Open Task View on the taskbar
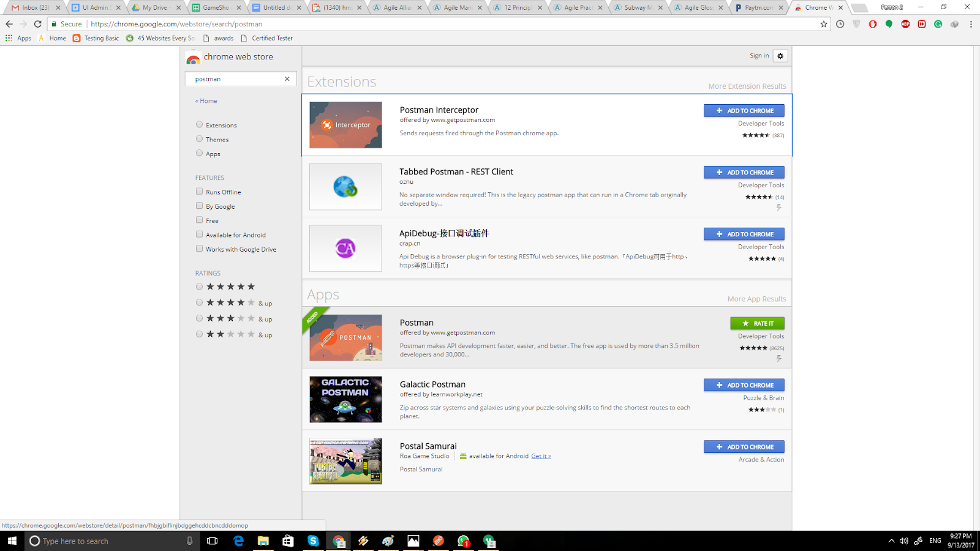 pos(213,541)
